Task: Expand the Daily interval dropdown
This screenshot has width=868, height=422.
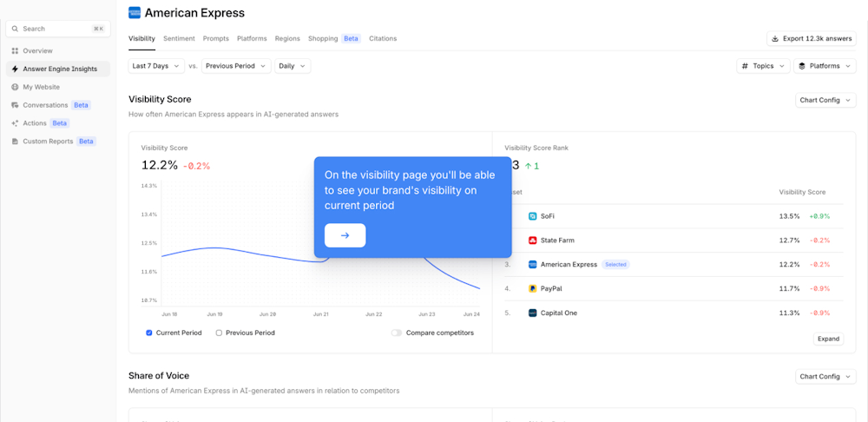Action: (x=292, y=66)
